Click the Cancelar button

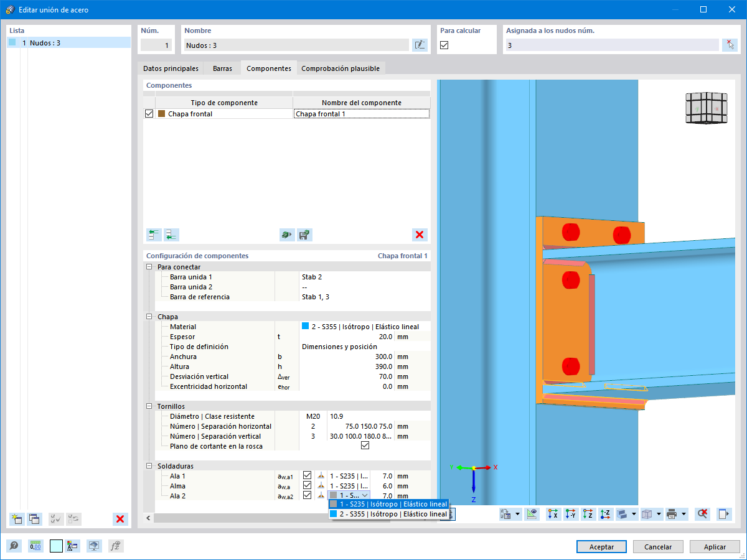click(658, 547)
